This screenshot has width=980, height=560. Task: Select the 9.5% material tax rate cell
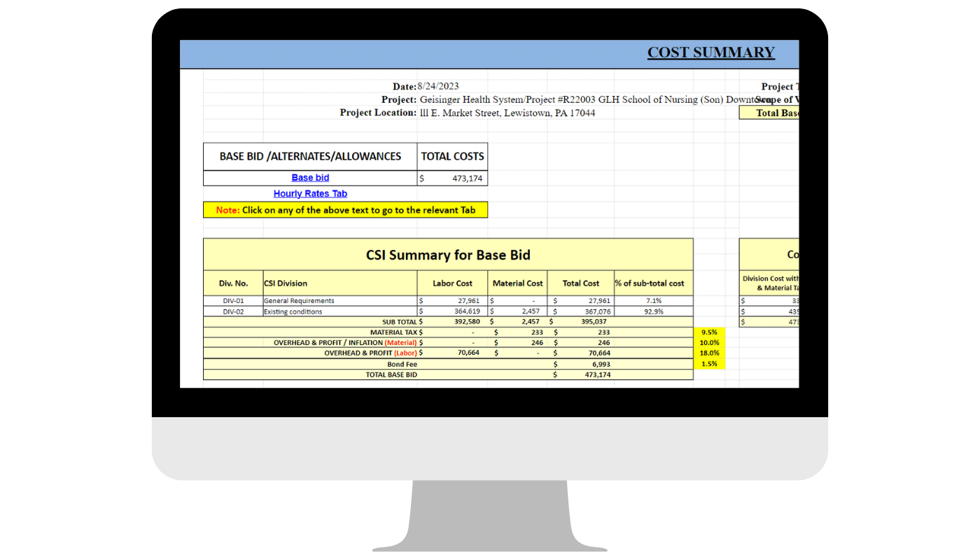(709, 332)
